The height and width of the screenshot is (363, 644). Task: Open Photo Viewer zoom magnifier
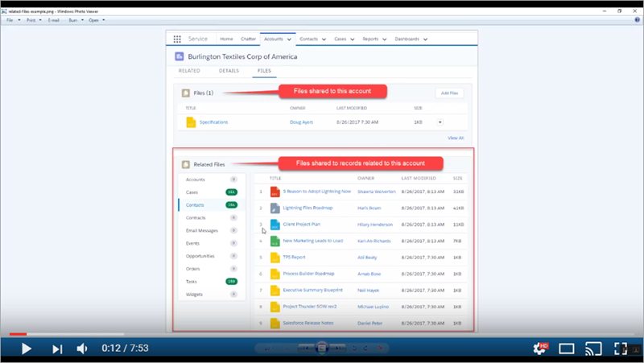click(x=268, y=349)
